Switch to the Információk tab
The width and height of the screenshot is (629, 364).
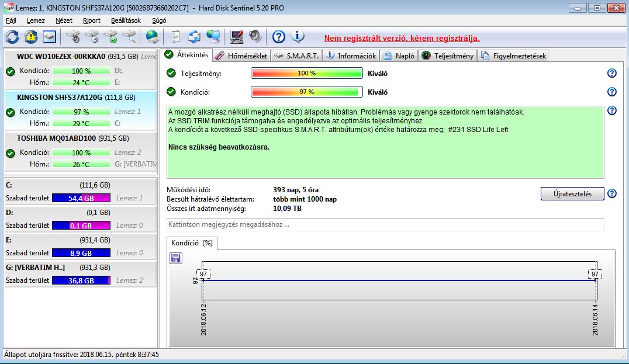pos(351,56)
